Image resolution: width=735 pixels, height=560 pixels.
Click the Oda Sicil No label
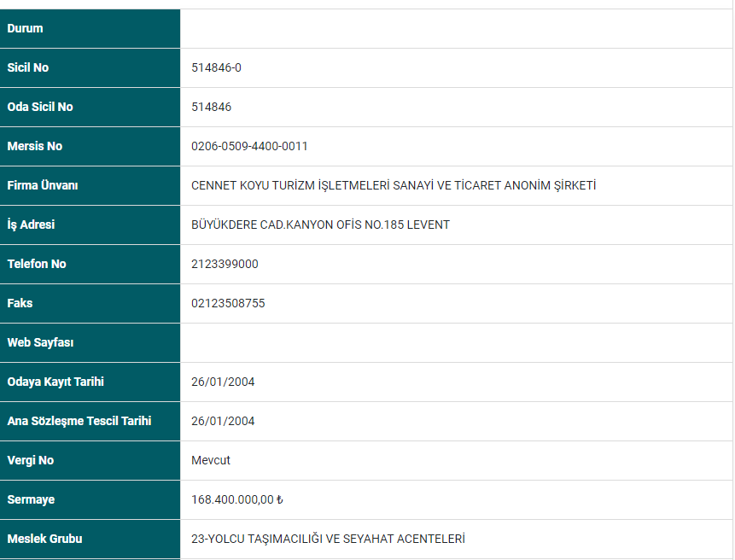(40, 107)
